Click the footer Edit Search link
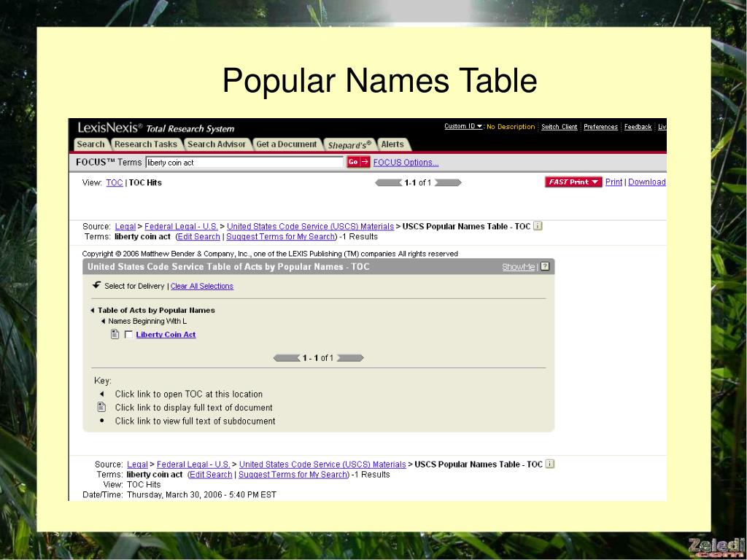This screenshot has height=560, width=747. [x=211, y=475]
